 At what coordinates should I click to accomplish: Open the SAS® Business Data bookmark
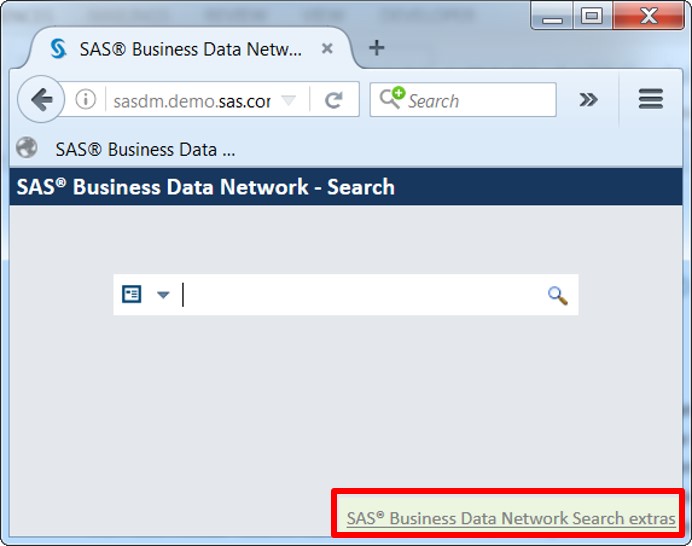point(145,150)
